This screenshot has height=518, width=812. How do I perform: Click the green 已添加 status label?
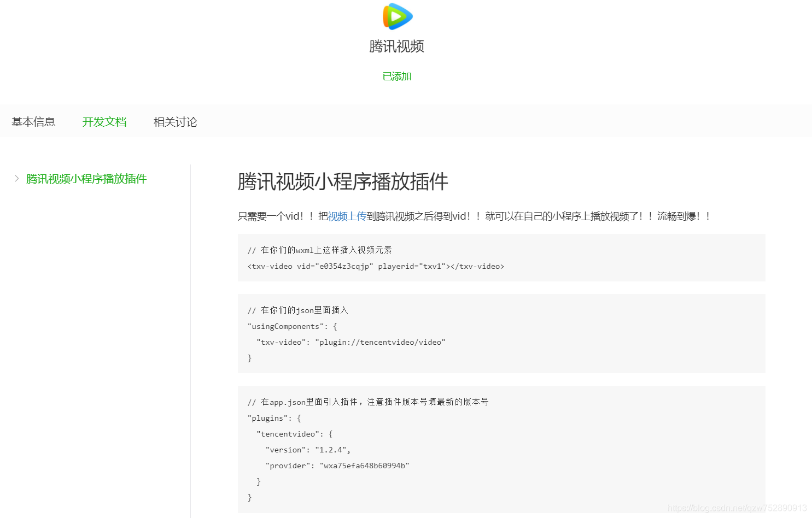[397, 76]
